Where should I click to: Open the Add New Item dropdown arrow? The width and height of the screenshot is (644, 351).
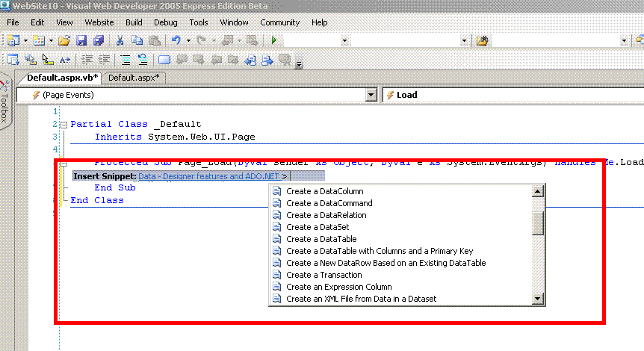[51, 40]
